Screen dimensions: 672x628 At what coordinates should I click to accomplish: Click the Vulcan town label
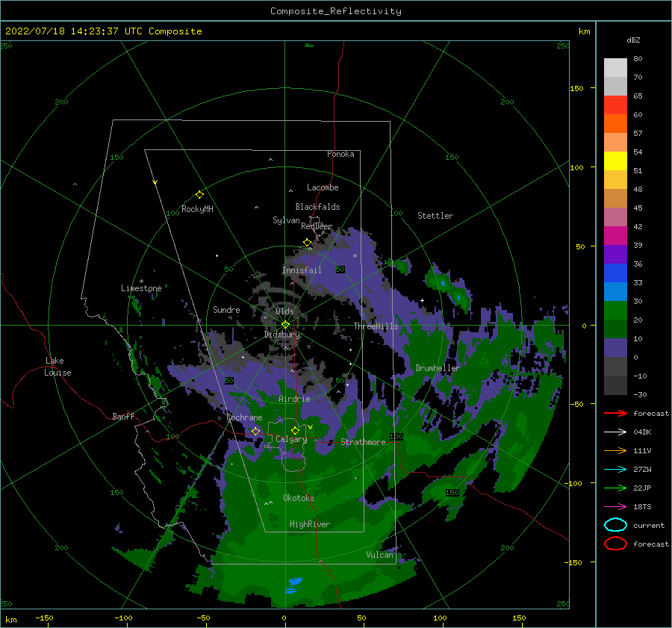(380, 555)
